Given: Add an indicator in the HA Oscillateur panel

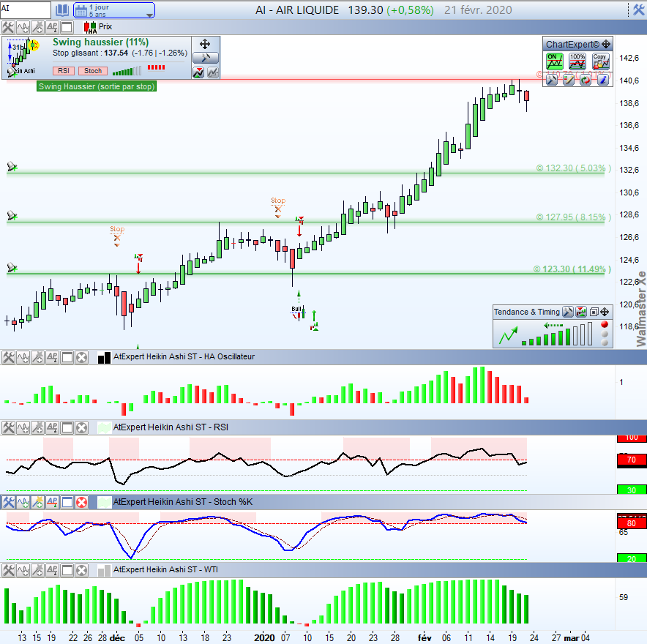Looking at the screenshot, I should pos(23,357).
